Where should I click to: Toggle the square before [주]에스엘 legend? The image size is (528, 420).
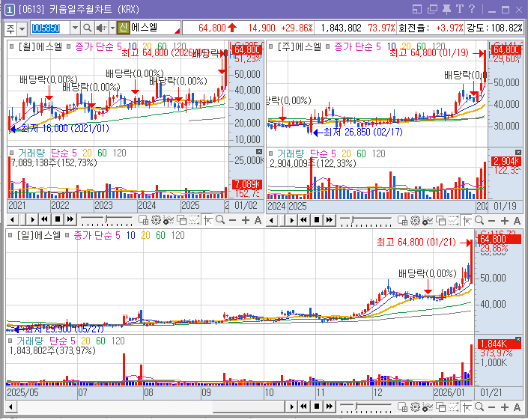(270, 46)
